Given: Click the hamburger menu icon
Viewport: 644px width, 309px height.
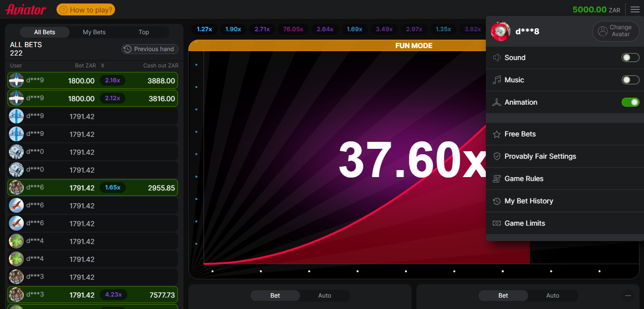Looking at the screenshot, I should (635, 9).
